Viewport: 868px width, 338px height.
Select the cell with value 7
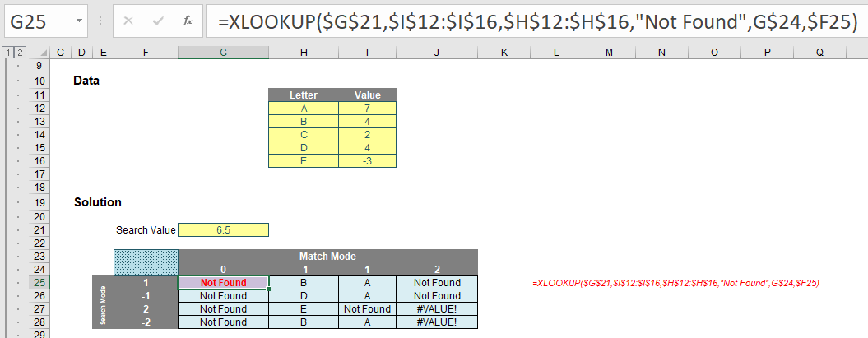coord(367,108)
